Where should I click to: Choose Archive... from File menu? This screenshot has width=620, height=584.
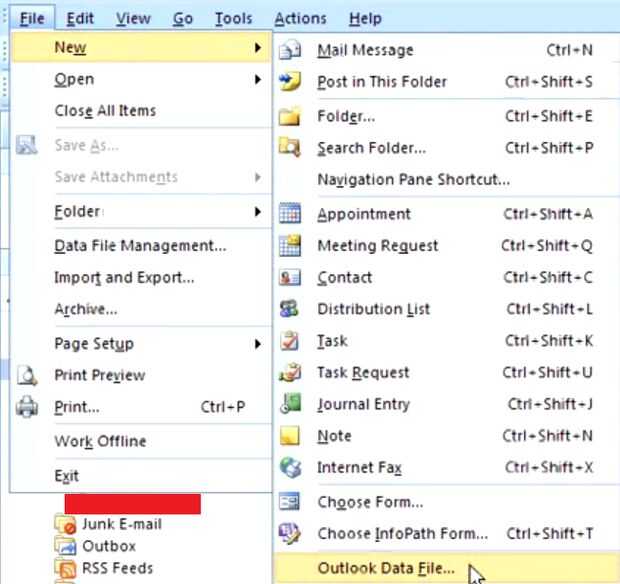(142, 309)
